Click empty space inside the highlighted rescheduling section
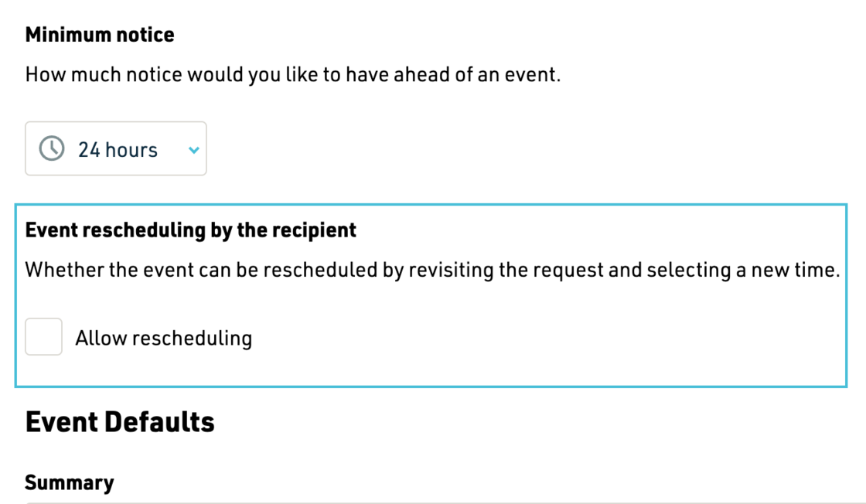This screenshot has width=866, height=504. tap(541, 340)
